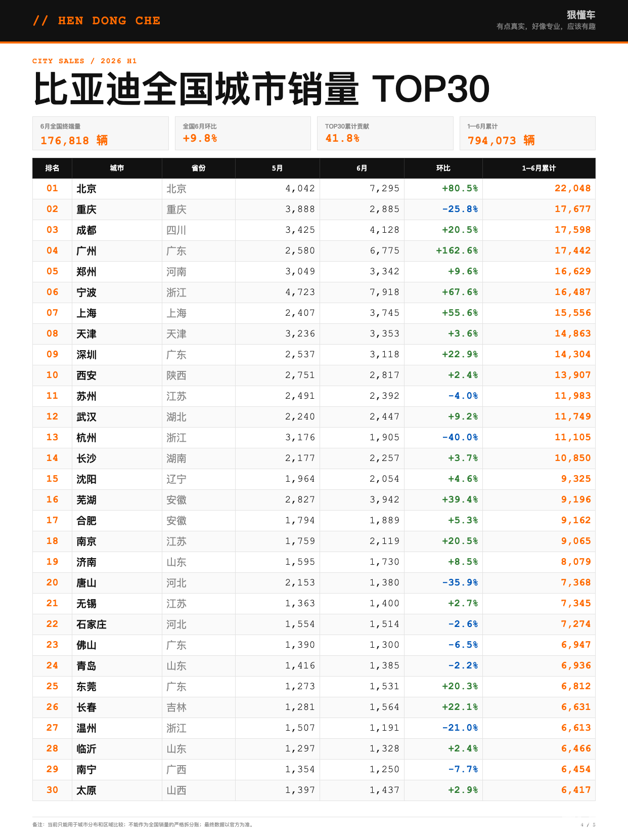Click the 7,918 June value for 宁波

384,292
